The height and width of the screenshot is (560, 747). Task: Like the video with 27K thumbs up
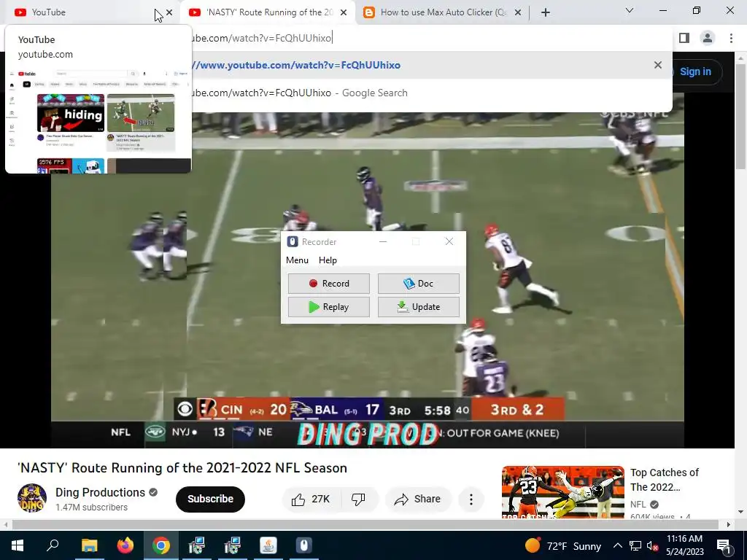point(312,499)
